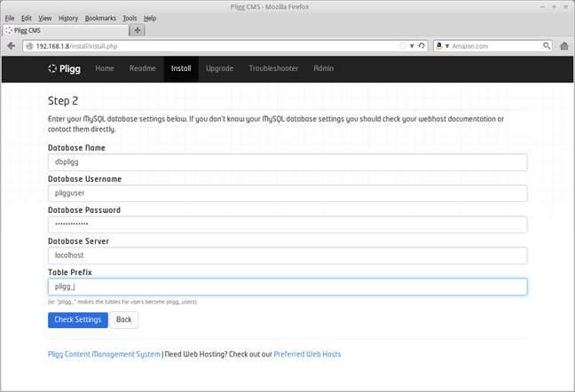Click the address bar URL

coord(76,46)
